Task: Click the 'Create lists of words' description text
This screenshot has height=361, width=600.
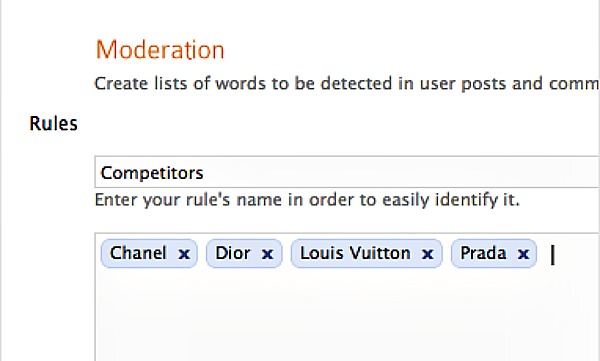Action: tap(346, 84)
